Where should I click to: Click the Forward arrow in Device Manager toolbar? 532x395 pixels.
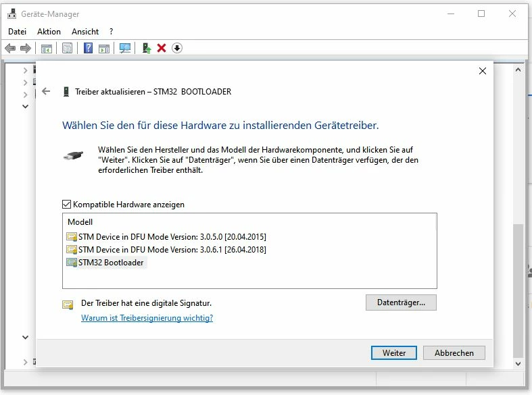tap(26, 48)
